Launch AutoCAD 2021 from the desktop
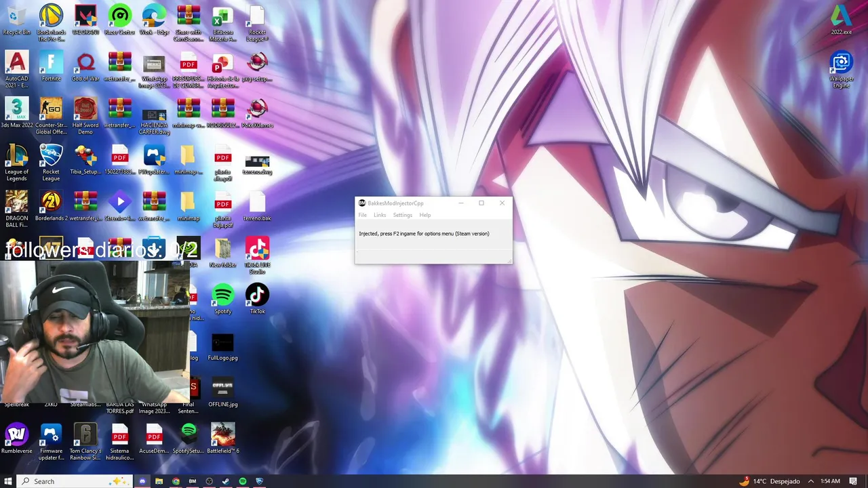 [x=16, y=69]
